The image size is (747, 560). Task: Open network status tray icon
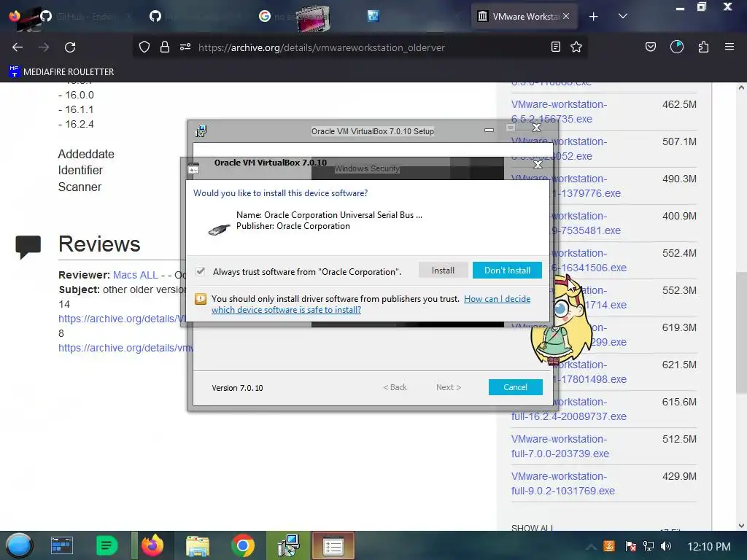pos(649,545)
